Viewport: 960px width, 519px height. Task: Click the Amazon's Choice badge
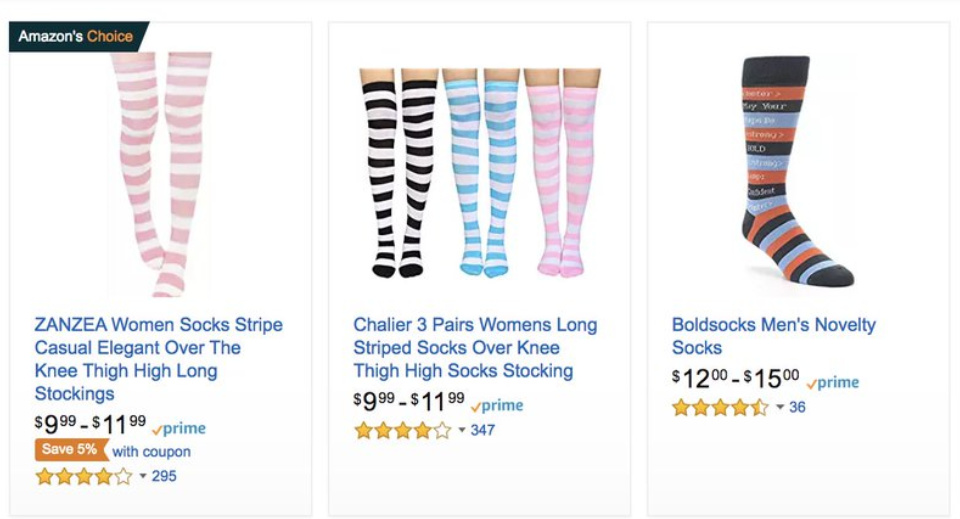tap(76, 36)
